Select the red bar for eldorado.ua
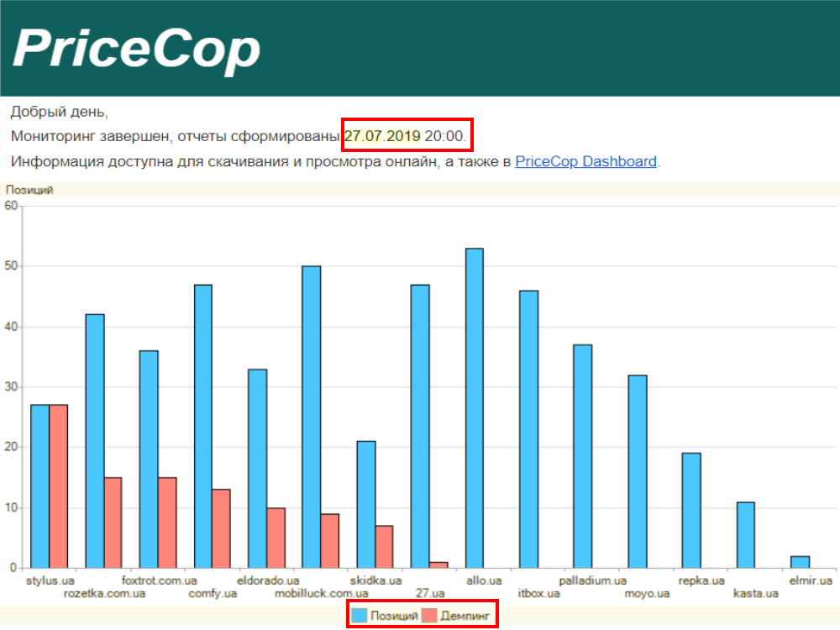 coord(276,538)
